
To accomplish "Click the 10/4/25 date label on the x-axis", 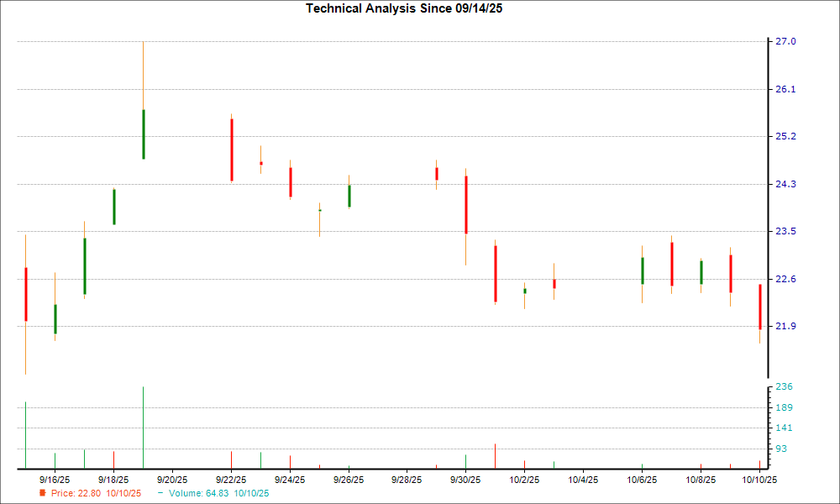I will [x=584, y=480].
